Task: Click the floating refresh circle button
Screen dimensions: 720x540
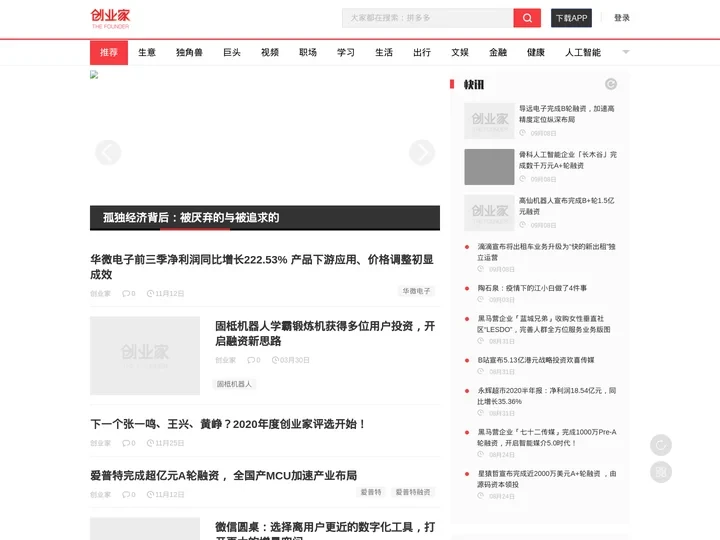Action: (661, 445)
